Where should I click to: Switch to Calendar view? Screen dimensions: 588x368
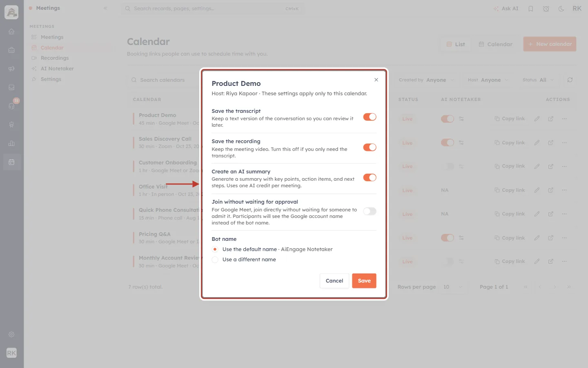tap(495, 44)
